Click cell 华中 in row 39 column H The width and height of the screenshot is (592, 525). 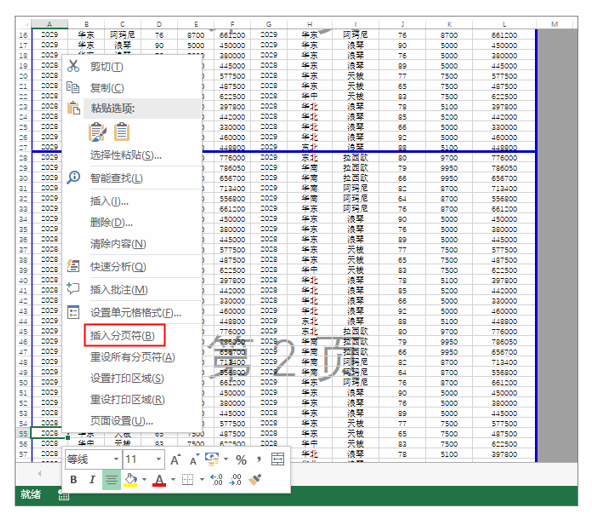(x=310, y=270)
